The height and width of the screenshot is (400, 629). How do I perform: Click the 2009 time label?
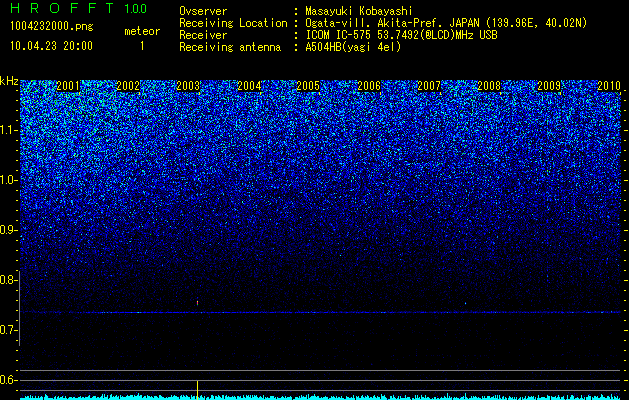click(x=549, y=86)
